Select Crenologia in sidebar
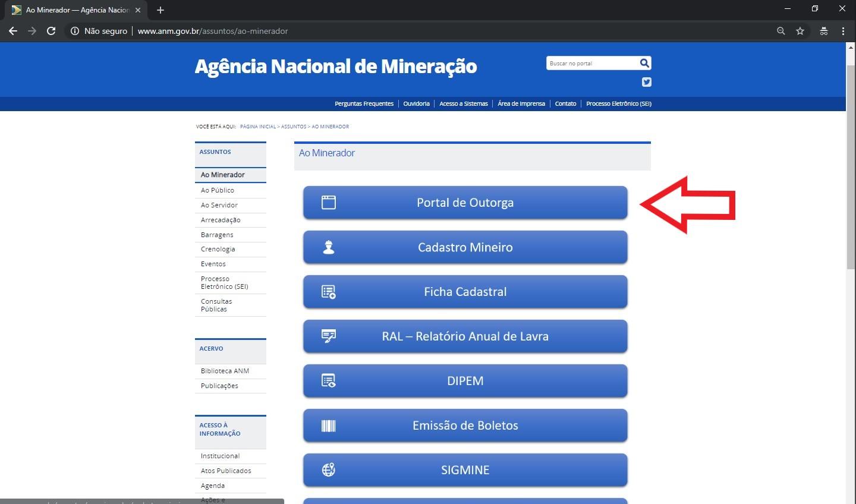This screenshot has height=504, width=856. click(231, 249)
